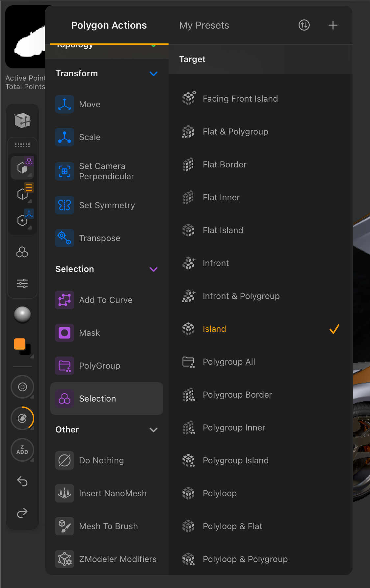The width and height of the screenshot is (370, 588).
Task: Toggle the ZAdd mode button
Action: 22,450
